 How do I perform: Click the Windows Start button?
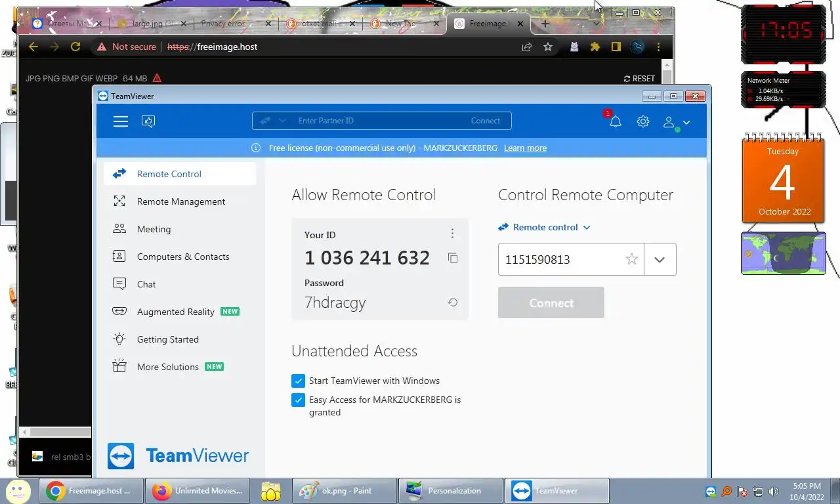click(x=18, y=490)
